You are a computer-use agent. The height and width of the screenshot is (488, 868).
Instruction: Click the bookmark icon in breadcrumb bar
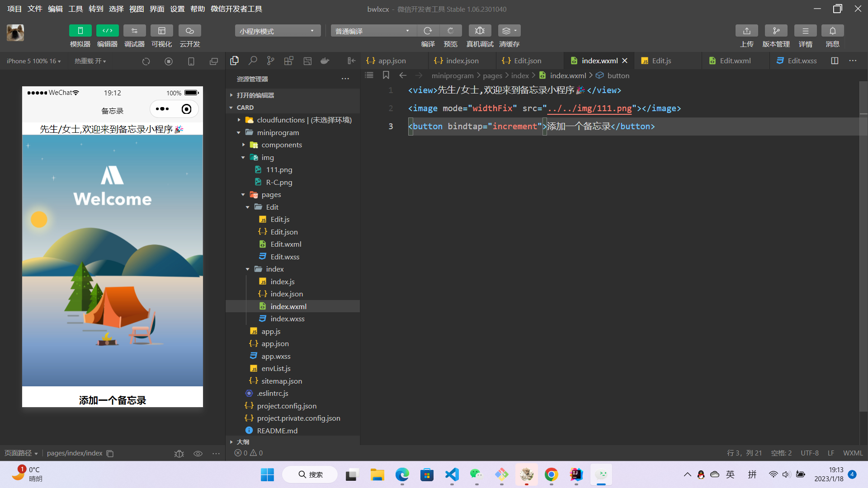(386, 75)
